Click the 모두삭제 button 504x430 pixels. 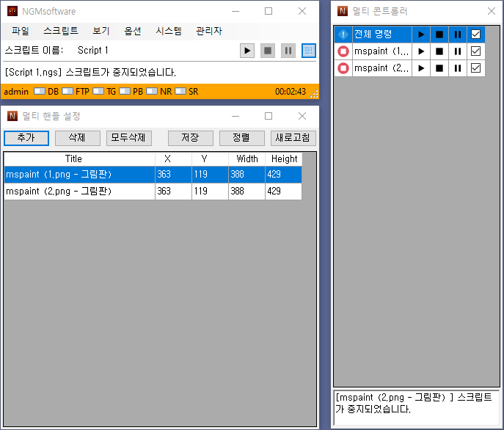(129, 138)
